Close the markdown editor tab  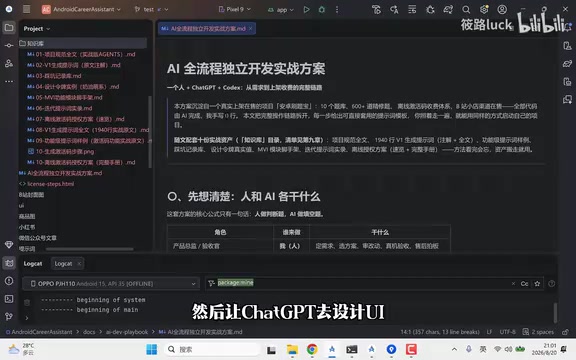pos(251,28)
